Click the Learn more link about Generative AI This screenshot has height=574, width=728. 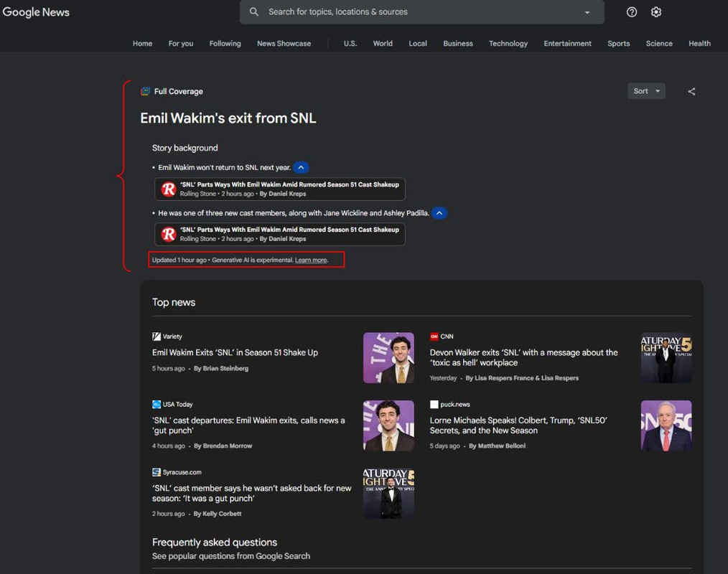click(x=311, y=260)
